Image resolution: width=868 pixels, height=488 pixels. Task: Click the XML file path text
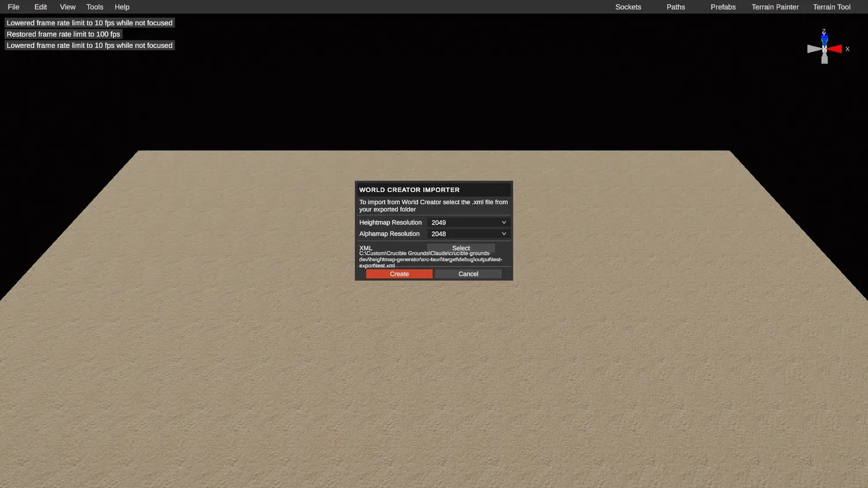[x=431, y=260]
